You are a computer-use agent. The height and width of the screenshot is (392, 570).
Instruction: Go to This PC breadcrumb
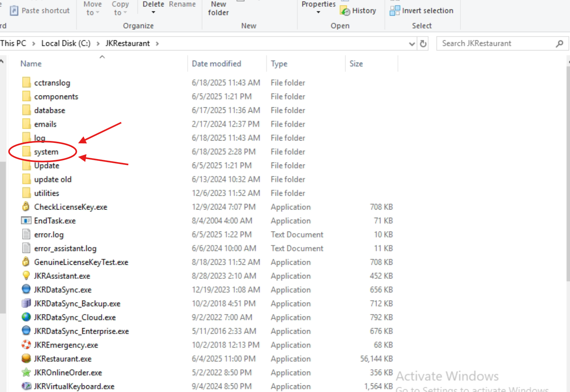[13, 43]
